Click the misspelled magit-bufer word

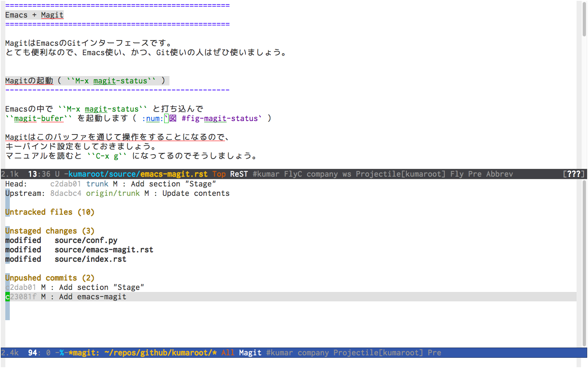point(39,119)
